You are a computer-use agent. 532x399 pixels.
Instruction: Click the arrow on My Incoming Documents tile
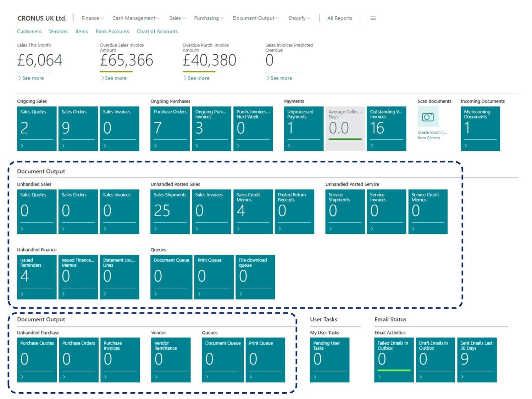point(466,146)
